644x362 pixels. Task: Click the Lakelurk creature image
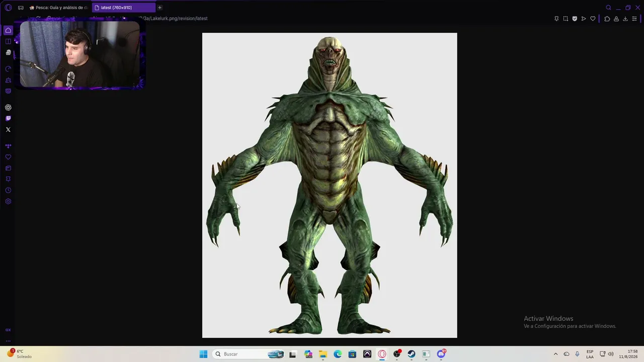pos(330,185)
